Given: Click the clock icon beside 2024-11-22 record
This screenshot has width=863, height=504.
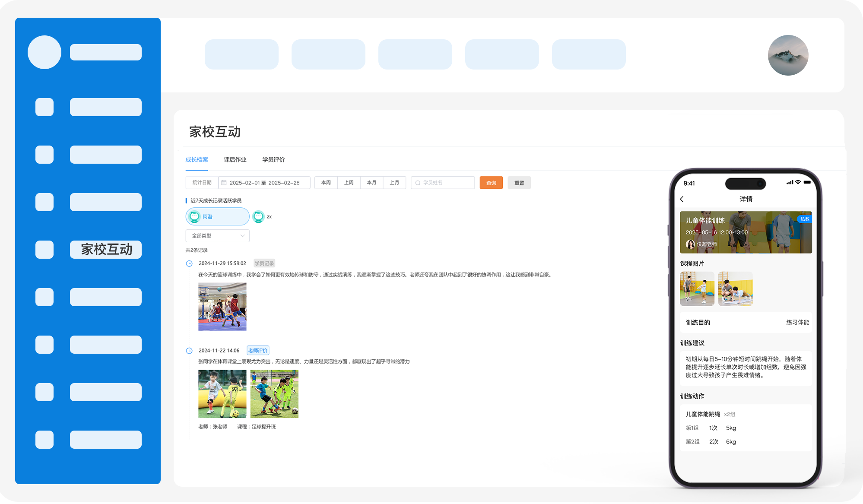Looking at the screenshot, I should point(189,351).
